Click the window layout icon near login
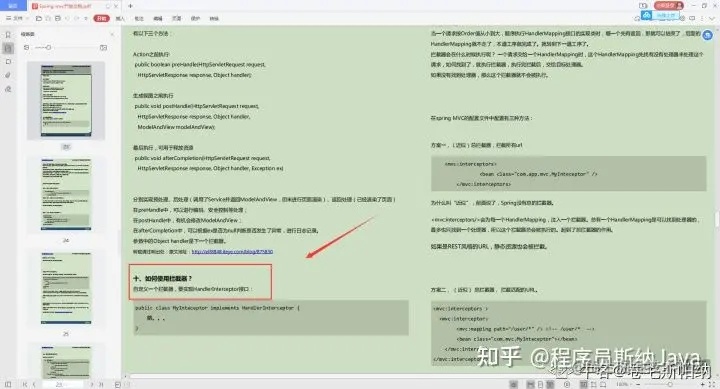 (643, 6)
